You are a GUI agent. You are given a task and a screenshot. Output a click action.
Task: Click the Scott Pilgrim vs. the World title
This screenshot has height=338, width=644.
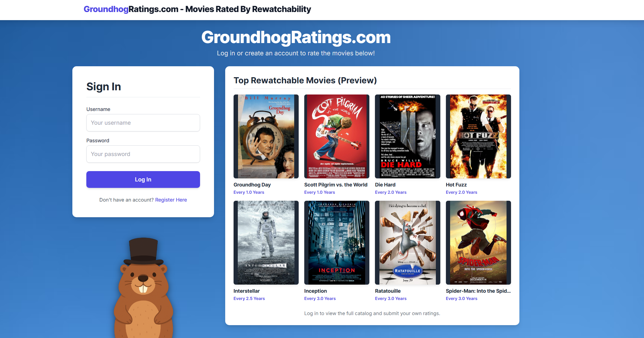pyautogui.click(x=336, y=185)
